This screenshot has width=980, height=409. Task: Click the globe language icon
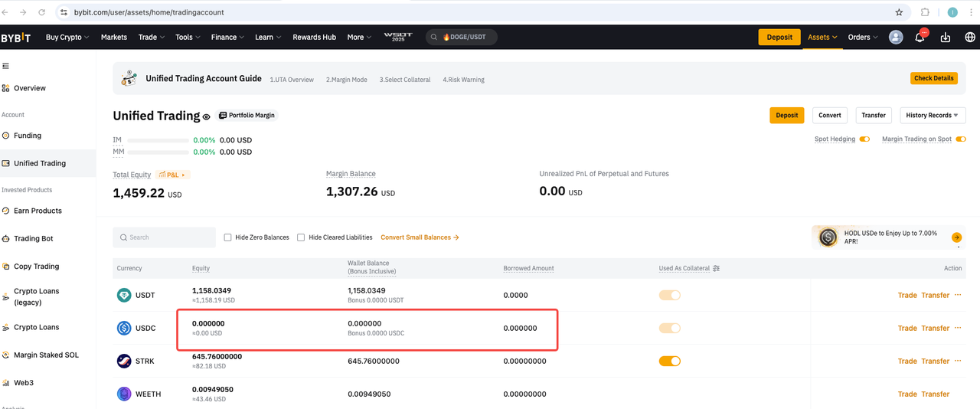(969, 38)
